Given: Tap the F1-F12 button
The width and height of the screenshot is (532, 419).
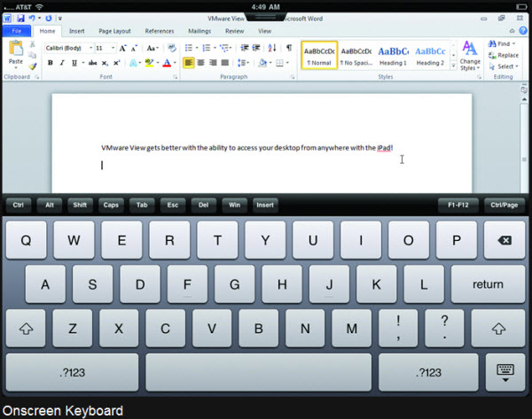Looking at the screenshot, I should [458, 205].
